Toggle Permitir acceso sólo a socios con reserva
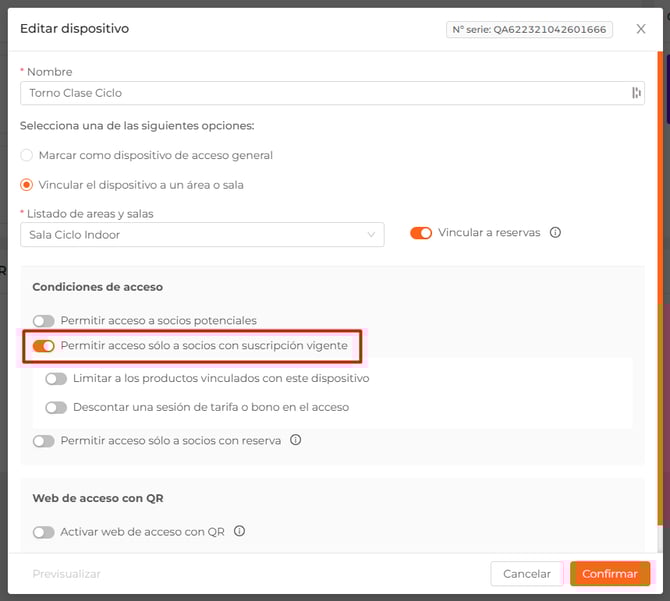Screen dimensions: 670x601 tap(44, 441)
